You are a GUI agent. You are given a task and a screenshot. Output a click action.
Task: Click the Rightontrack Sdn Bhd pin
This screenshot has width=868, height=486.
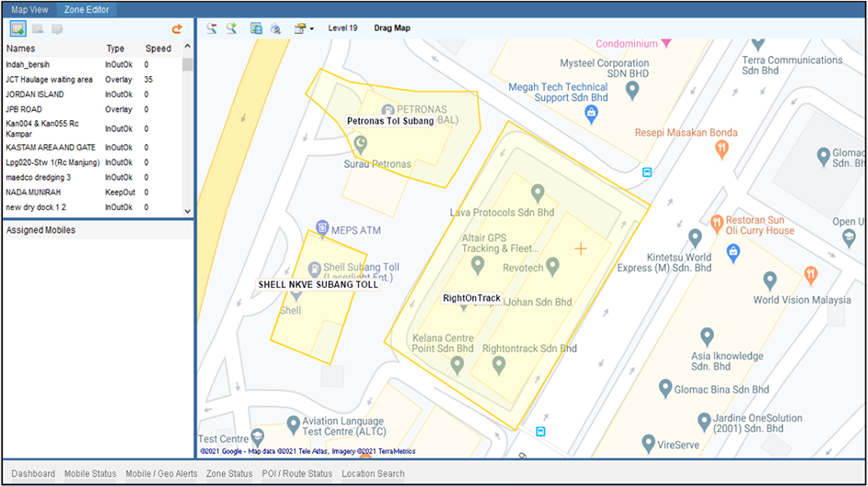pos(499,365)
